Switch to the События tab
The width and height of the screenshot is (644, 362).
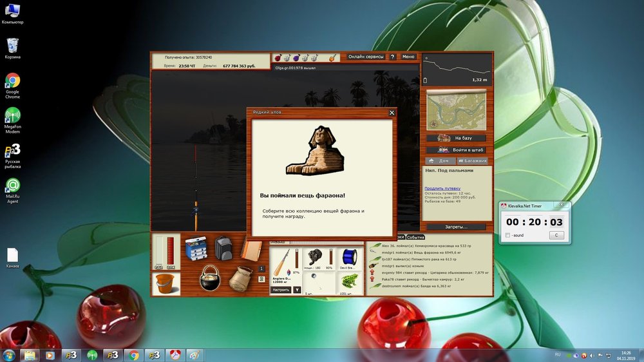click(415, 238)
